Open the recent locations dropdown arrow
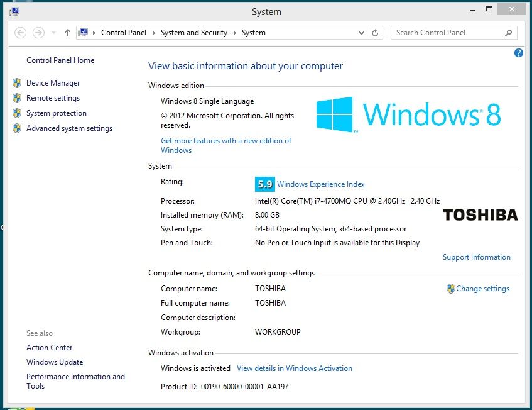This screenshot has width=532, height=410. pos(53,33)
